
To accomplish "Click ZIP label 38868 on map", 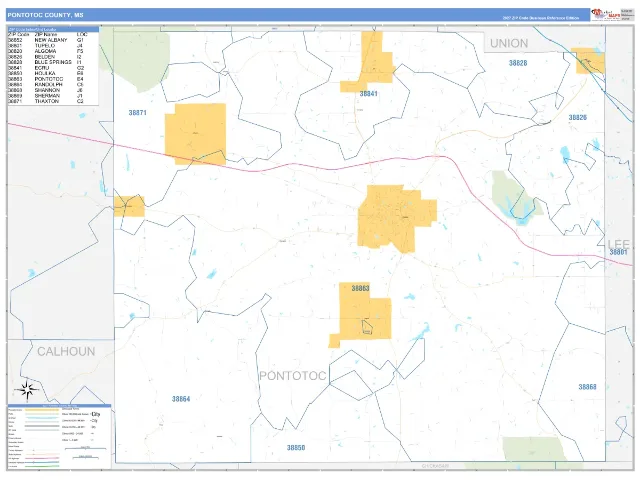I will click(x=587, y=387).
